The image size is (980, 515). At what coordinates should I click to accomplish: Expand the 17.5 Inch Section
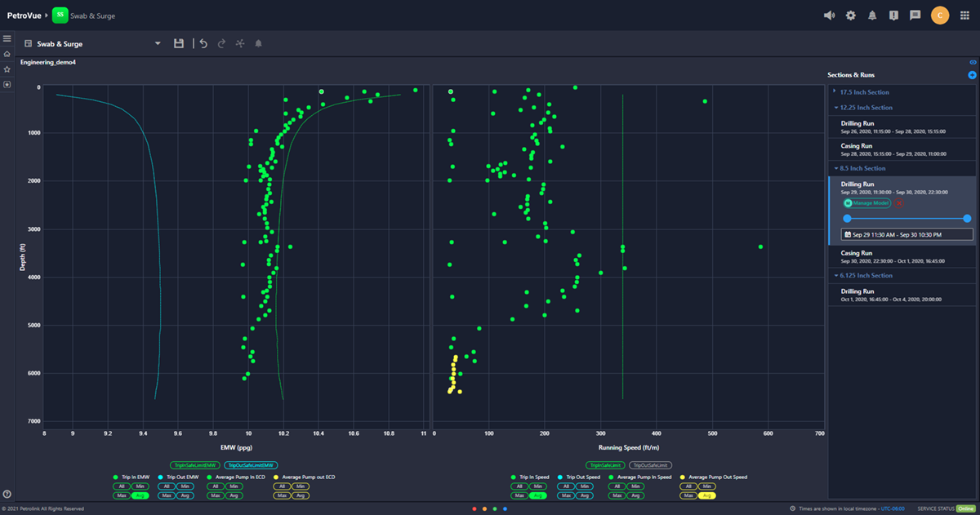tap(865, 93)
